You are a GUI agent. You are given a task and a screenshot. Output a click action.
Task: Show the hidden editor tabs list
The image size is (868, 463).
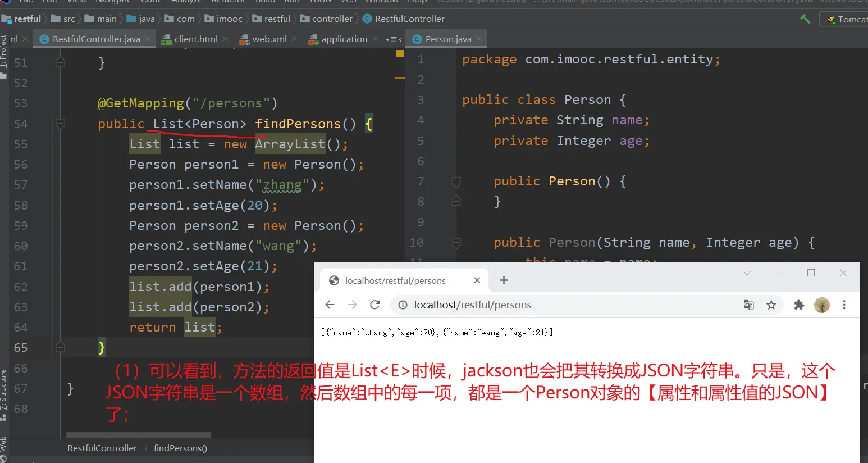pos(393,39)
